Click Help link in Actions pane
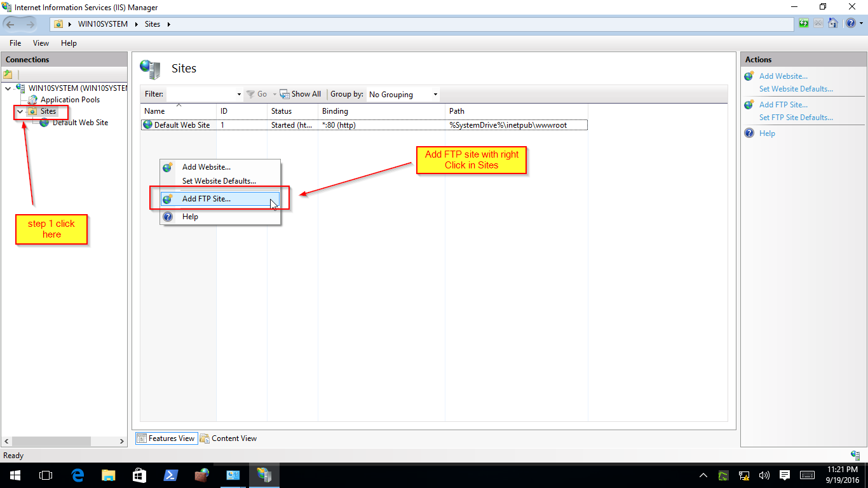The height and width of the screenshot is (488, 868). (x=767, y=133)
